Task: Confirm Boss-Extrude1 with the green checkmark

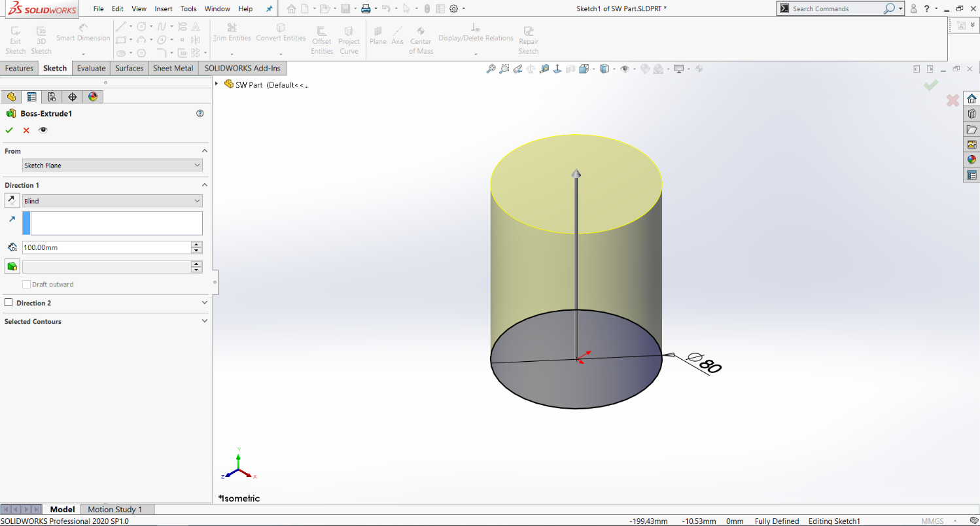Action: click(x=9, y=130)
